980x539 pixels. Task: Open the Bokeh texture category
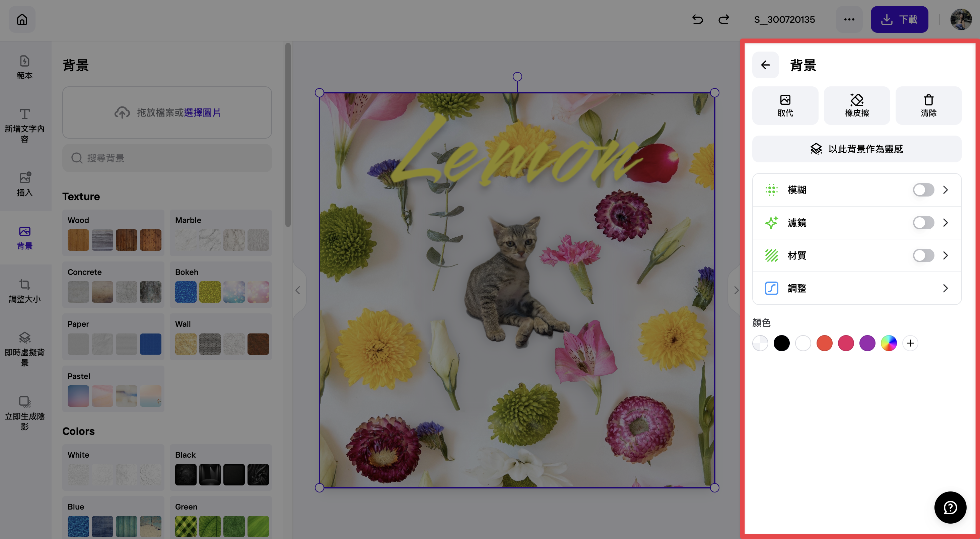click(x=221, y=285)
